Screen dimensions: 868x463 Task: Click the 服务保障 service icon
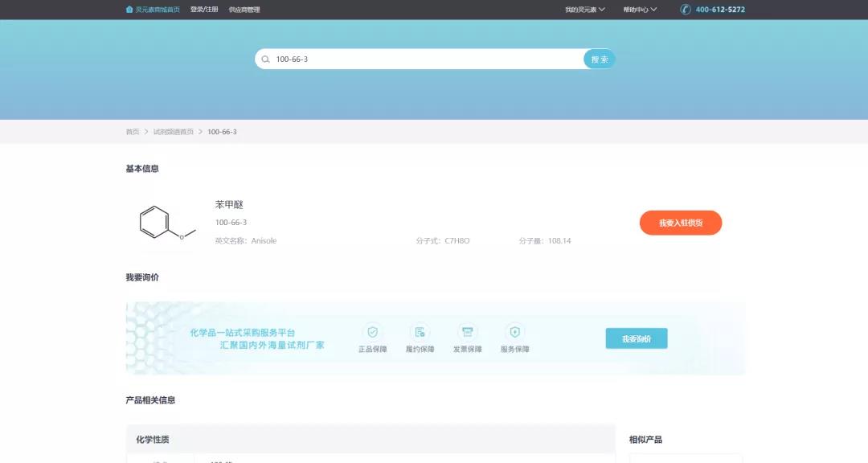tap(515, 332)
